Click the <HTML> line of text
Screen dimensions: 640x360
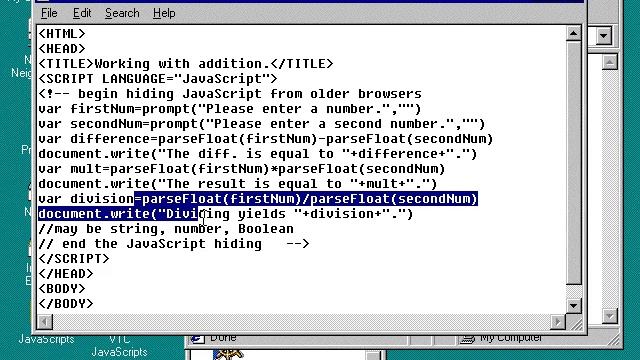click(x=62, y=33)
